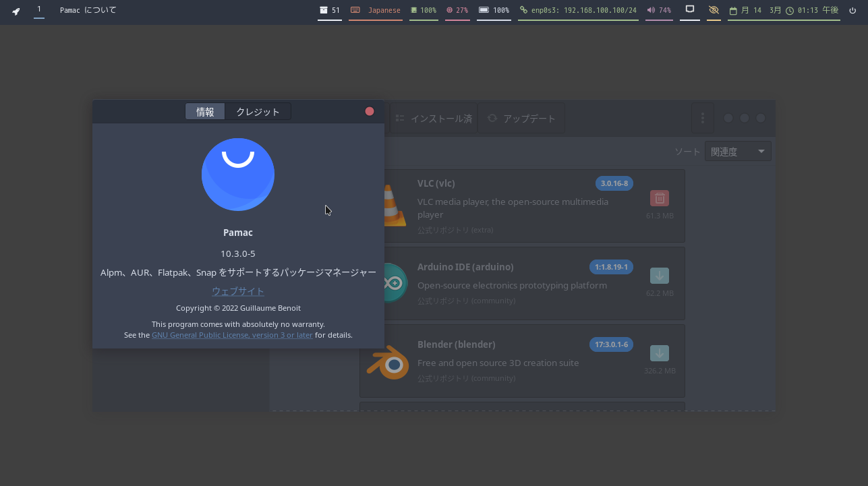Click the 326.2 MB size label for Blender

pos(660,371)
